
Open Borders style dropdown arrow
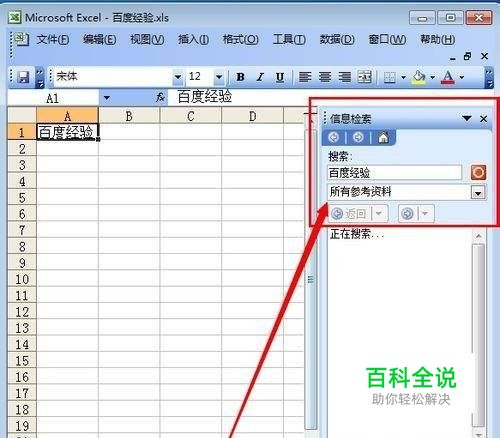point(403,78)
